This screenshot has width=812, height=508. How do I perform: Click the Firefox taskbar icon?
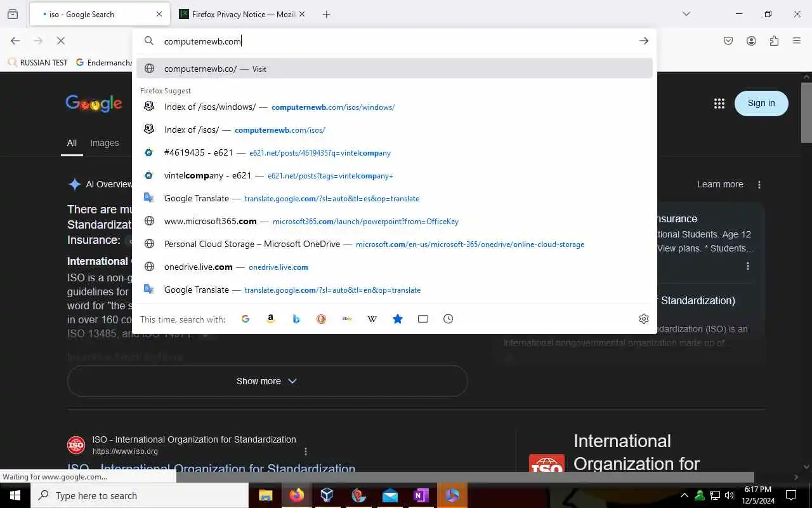[296, 495]
